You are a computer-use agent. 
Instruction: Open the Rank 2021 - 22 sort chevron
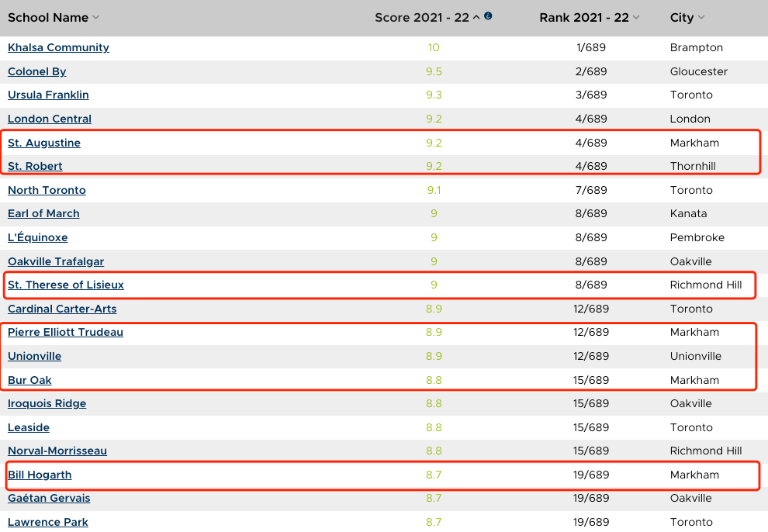636,18
